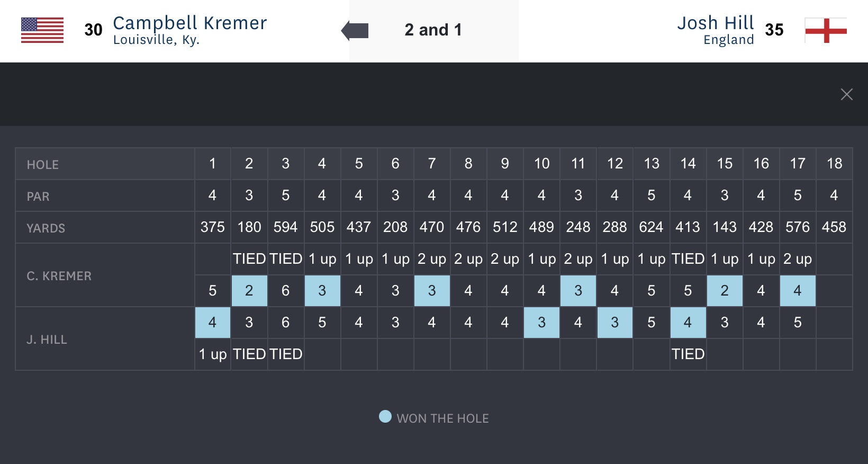This screenshot has width=868, height=464.
Task: Click the 2 and 1 match result
Action: (x=433, y=30)
